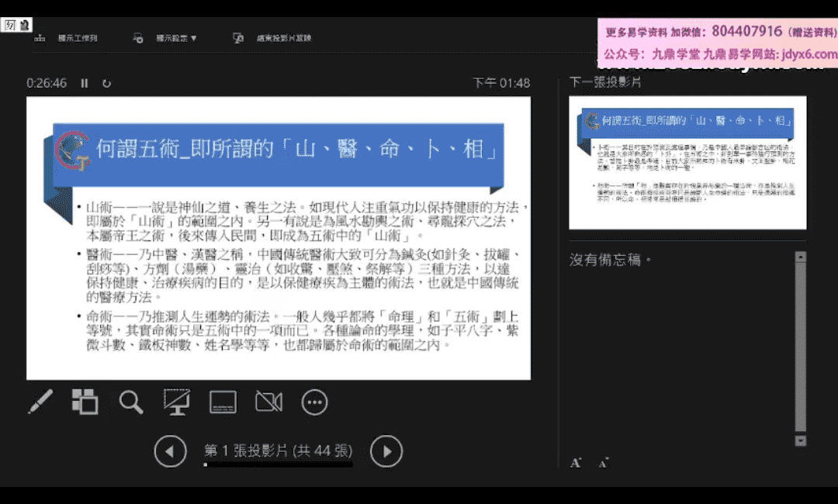Open more slideshow options ellipsis menu
This screenshot has width=838, height=504.
(x=314, y=402)
